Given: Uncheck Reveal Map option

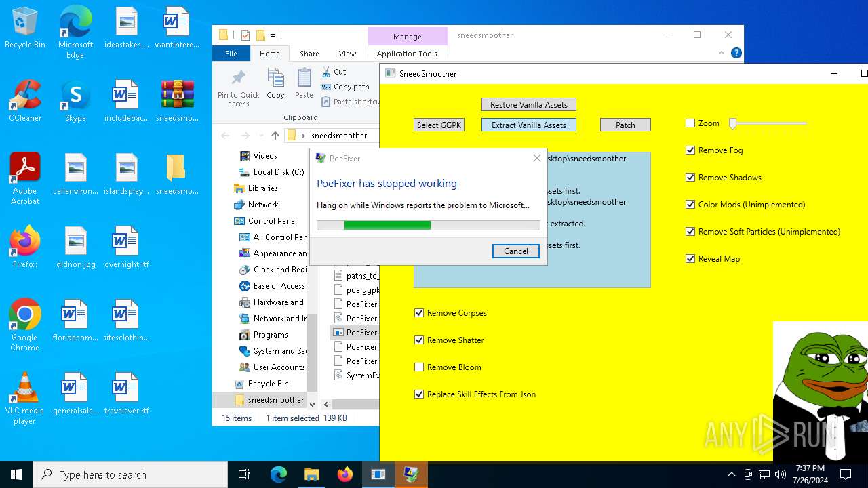Looking at the screenshot, I should (x=690, y=259).
